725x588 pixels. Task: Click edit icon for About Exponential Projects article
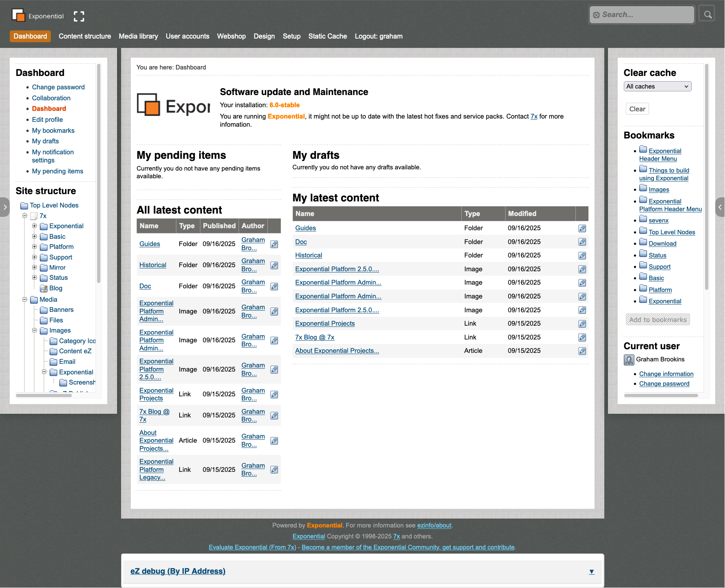(582, 351)
